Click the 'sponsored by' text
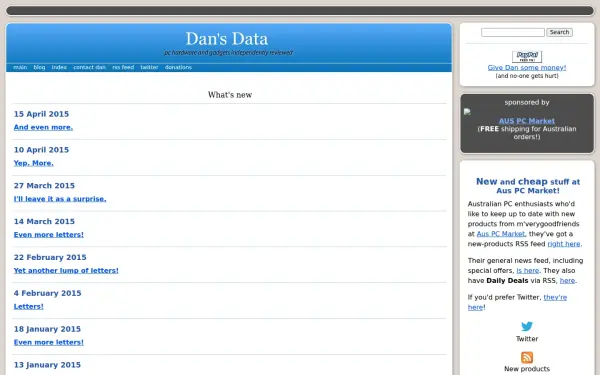The image size is (600, 375). tap(527, 103)
